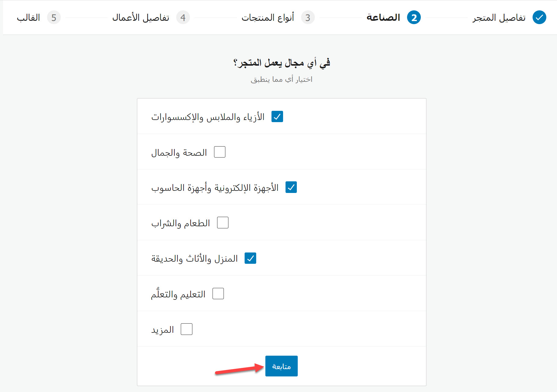Viewport: 557px width, 392px height.
Task: Click the step 2 number circle
Action: coord(414,17)
